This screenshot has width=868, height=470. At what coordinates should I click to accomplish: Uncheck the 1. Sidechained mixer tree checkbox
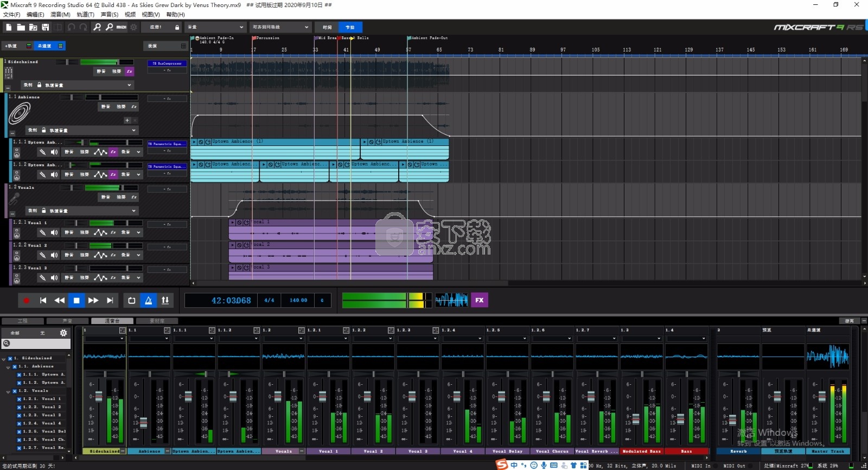click(x=10, y=358)
